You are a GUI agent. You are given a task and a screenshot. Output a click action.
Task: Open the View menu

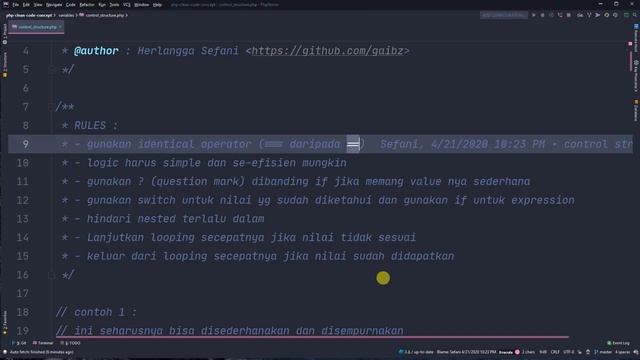coord(38,4)
